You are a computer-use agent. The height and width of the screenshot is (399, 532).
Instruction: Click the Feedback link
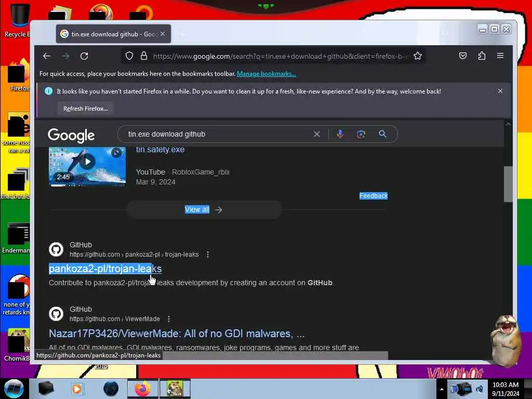point(373,196)
